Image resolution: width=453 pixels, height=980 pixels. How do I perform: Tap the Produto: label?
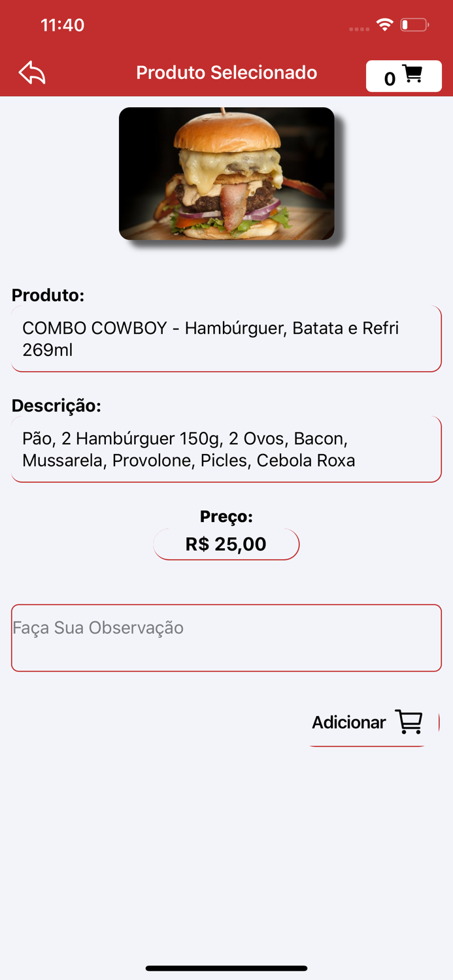[x=48, y=295]
